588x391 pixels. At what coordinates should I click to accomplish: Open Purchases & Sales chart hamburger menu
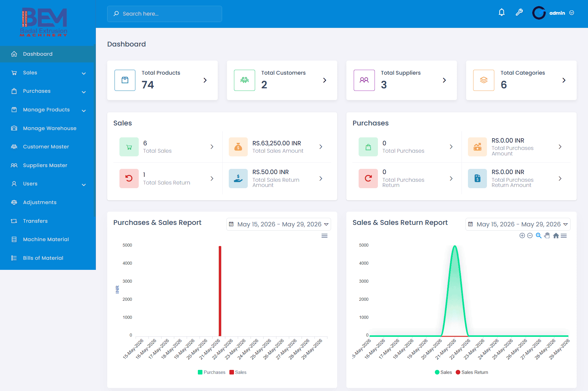click(x=325, y=236)
